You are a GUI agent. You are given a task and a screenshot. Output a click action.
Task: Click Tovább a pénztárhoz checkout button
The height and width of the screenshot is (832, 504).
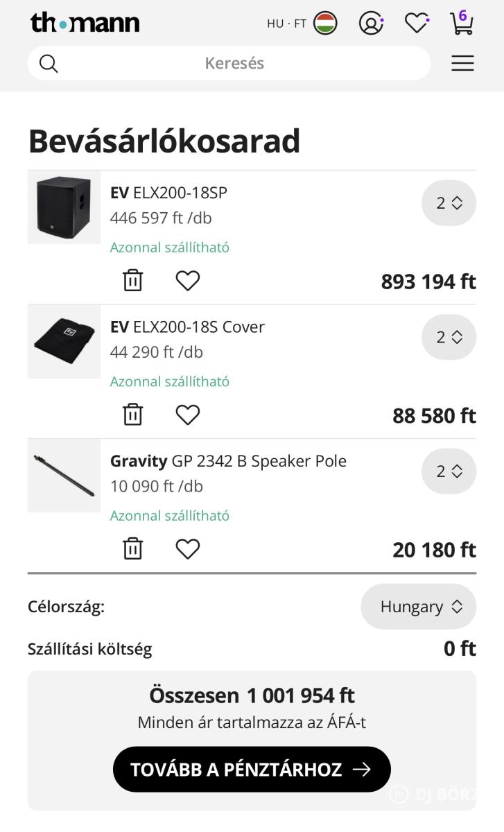pos(252,769)
